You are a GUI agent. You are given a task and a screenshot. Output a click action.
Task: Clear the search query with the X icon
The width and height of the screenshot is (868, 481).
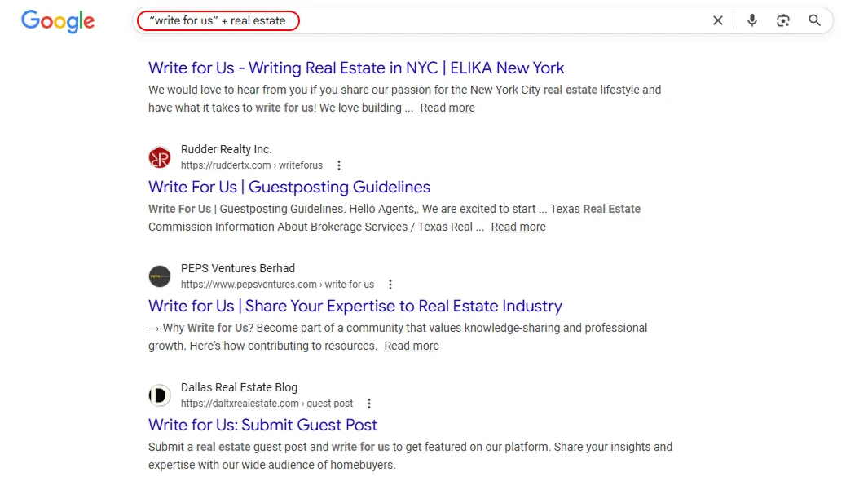[x=718, y=20]
